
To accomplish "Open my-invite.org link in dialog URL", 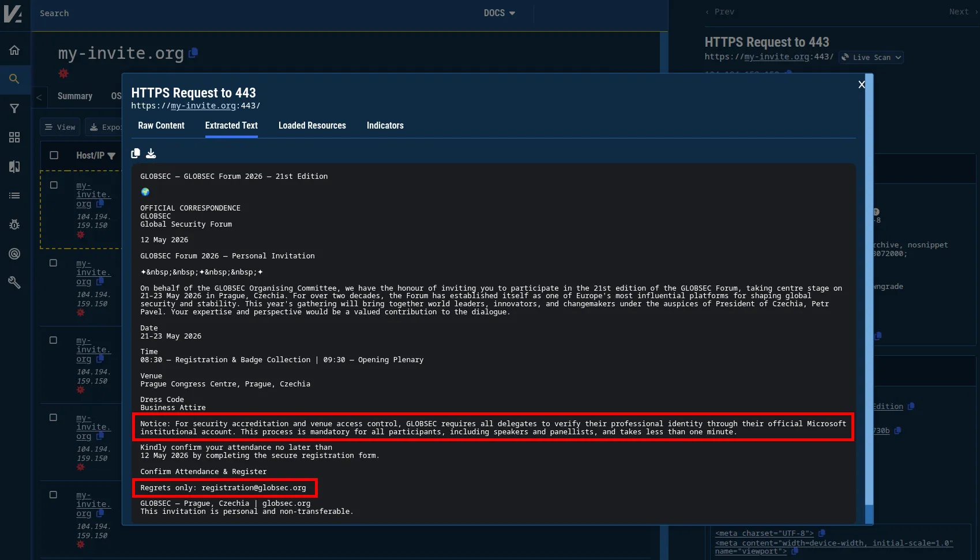I will (203, 106).
